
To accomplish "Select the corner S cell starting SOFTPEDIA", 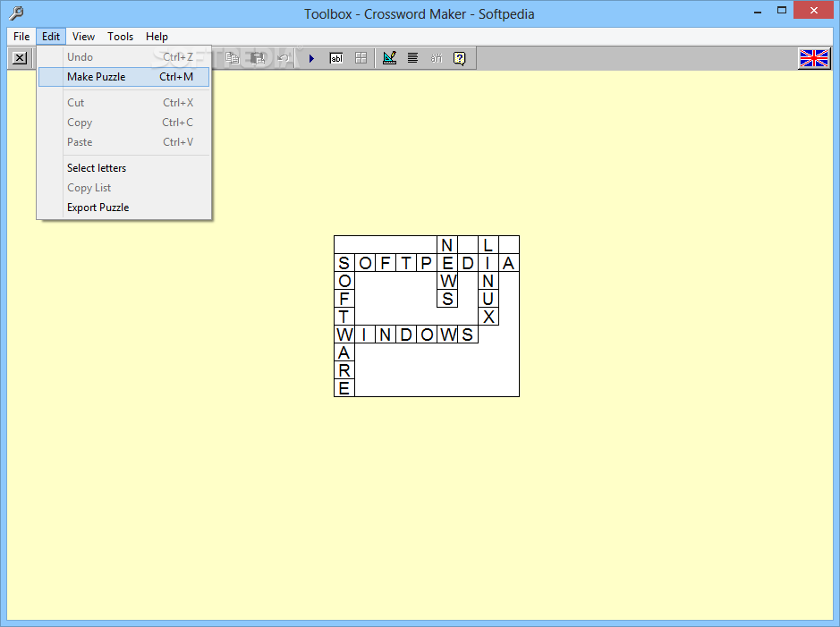I will [x=344, y=263].
